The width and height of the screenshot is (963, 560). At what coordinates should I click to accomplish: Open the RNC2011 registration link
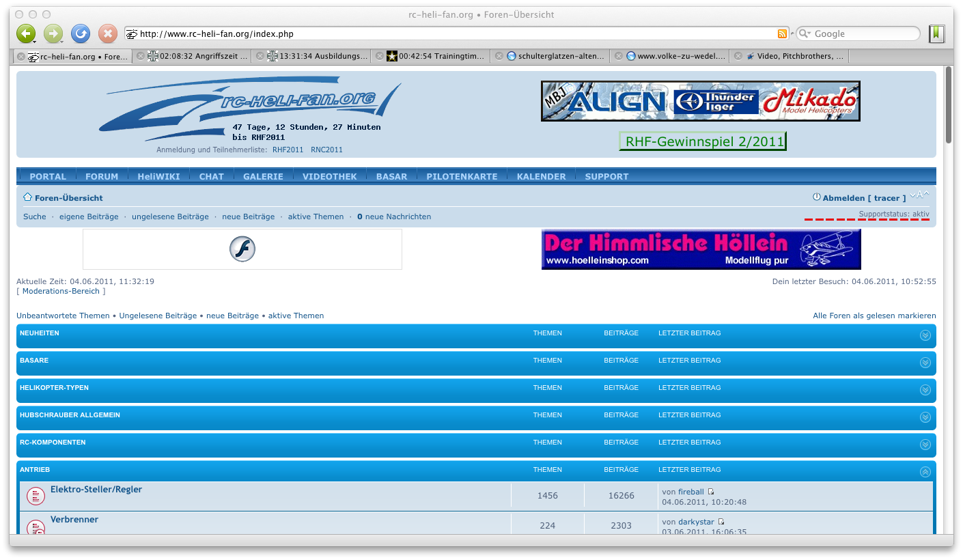(326, 150)
